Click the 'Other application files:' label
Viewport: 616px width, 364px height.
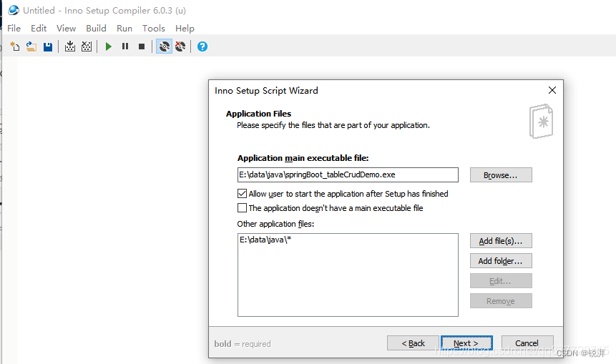click(275, 224)
